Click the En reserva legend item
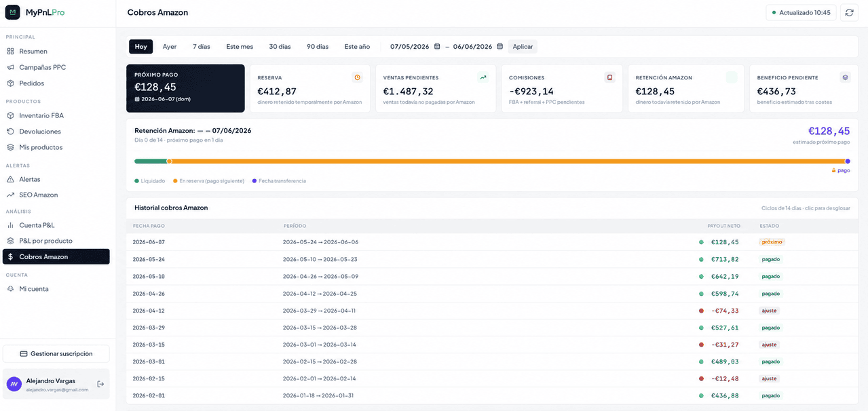Screen dimensions: 868x411 tap(208, 181)
